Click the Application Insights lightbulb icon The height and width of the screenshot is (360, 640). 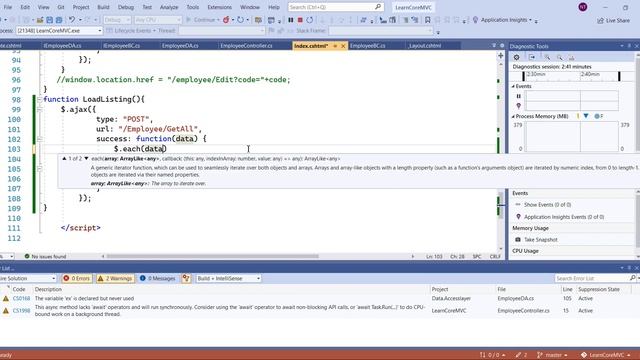475,20
